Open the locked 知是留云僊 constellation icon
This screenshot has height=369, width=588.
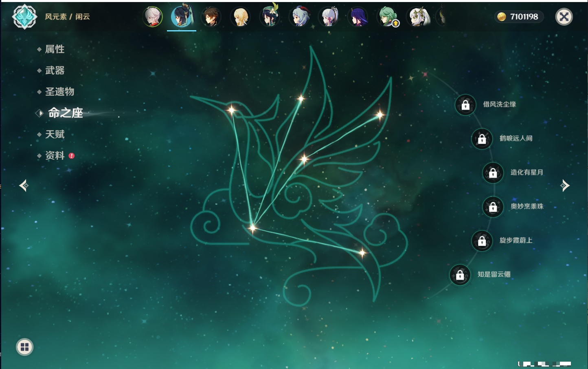[x=460, y=275]
